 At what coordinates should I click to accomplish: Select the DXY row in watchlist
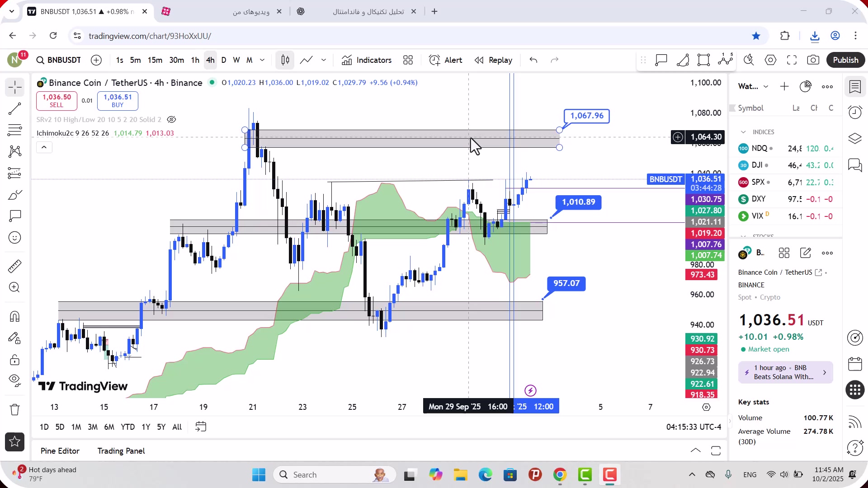pos(786,199)
